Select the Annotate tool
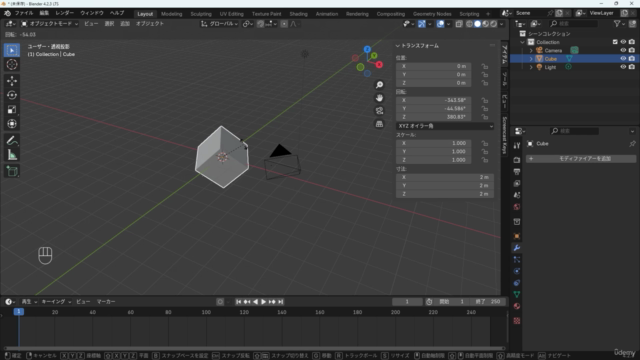The height and width of the screenshot is (360, 640). coord(12,141)
